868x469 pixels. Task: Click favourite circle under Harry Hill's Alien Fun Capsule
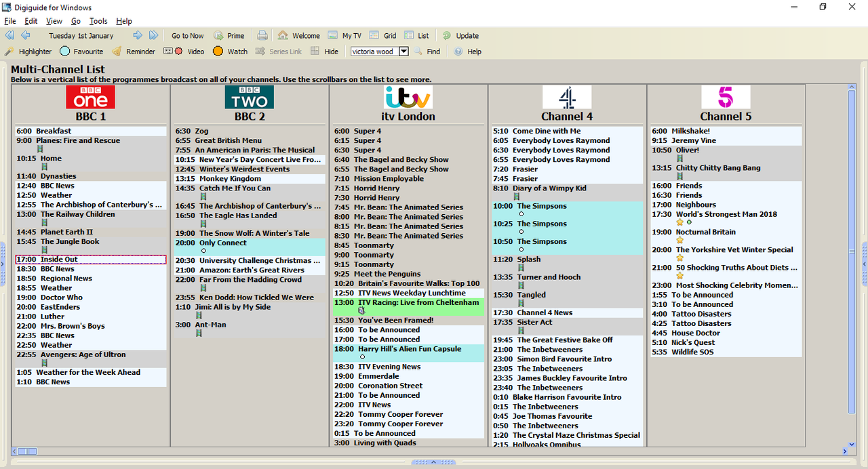point(362,357)
